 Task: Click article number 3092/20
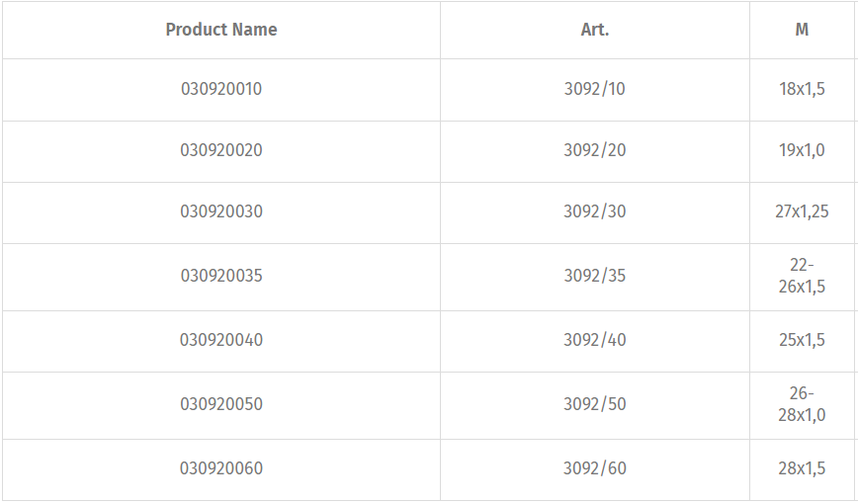[595, 150]
